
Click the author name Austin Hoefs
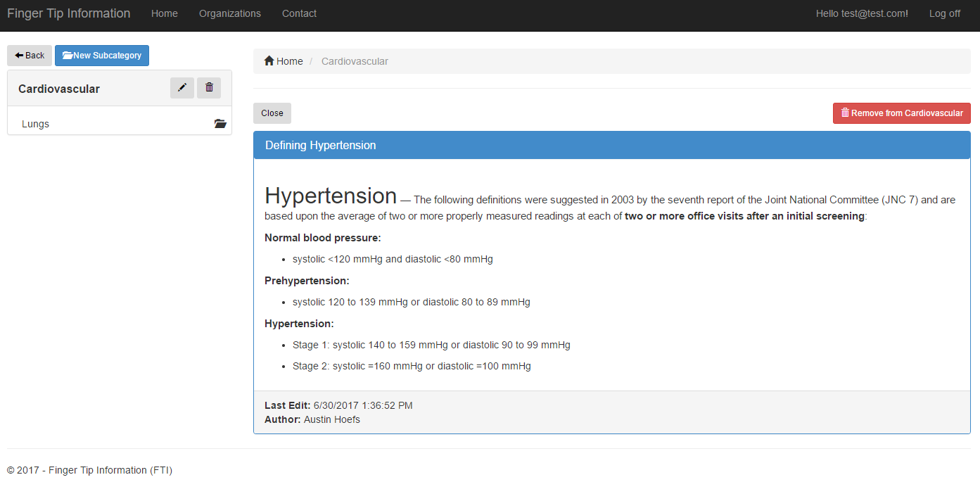point(332,419)
